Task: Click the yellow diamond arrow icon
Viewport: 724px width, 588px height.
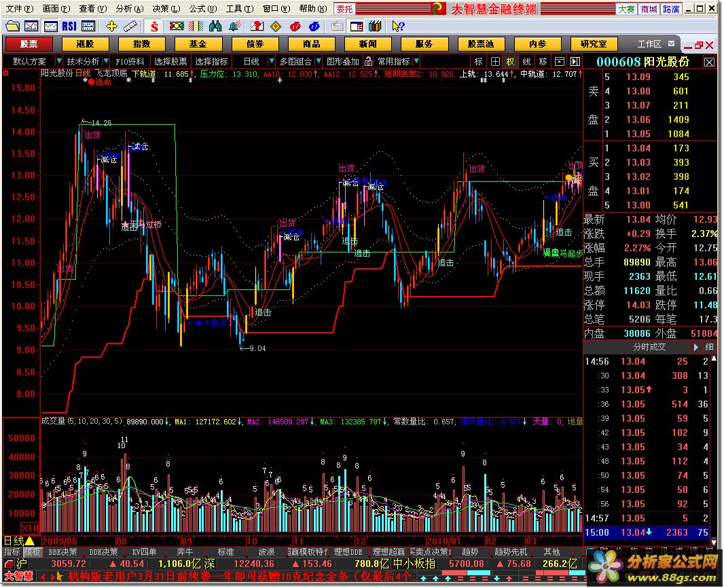Action: pos(276,26)
